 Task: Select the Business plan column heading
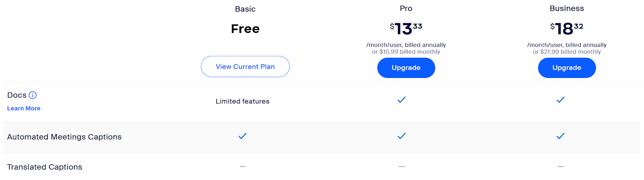[x=566, y=8]
